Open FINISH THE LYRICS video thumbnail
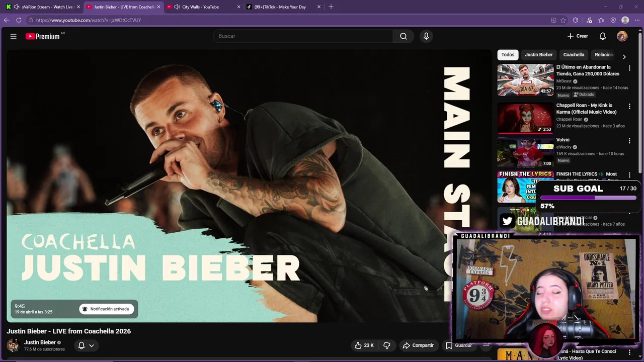Image resolution: width=644 pixels, height=362 pixels. (525, 187)
